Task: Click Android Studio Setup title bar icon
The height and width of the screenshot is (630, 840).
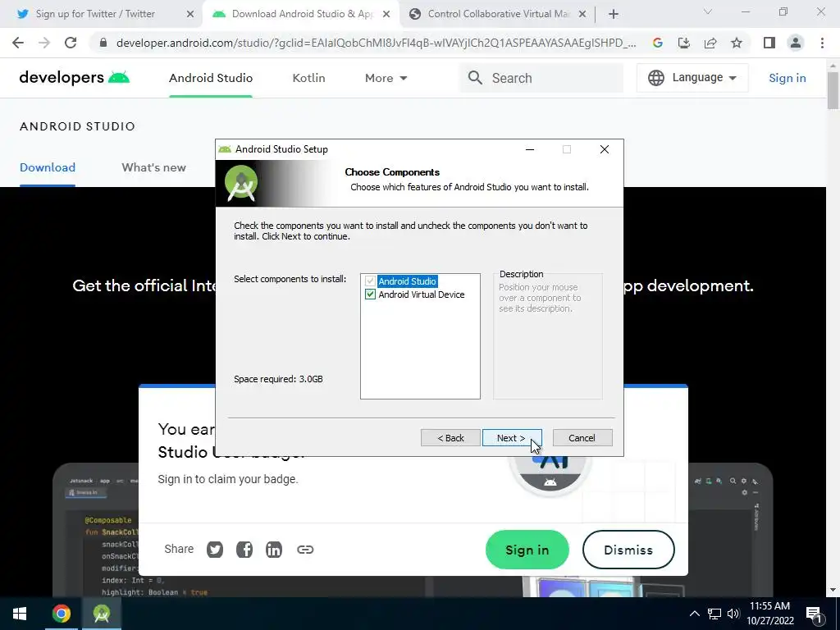Action: (225, 149)
